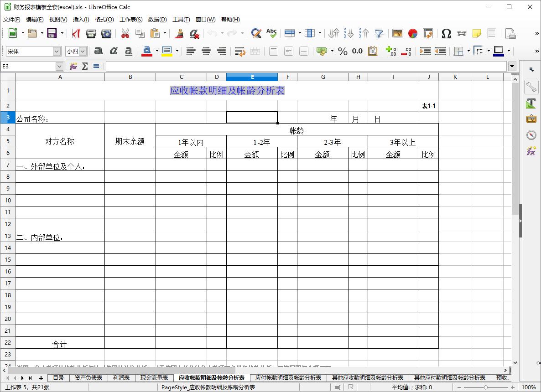Open the 数据 menu
Image resolution: width=541 pixels, height=392 pixels.
157,20
